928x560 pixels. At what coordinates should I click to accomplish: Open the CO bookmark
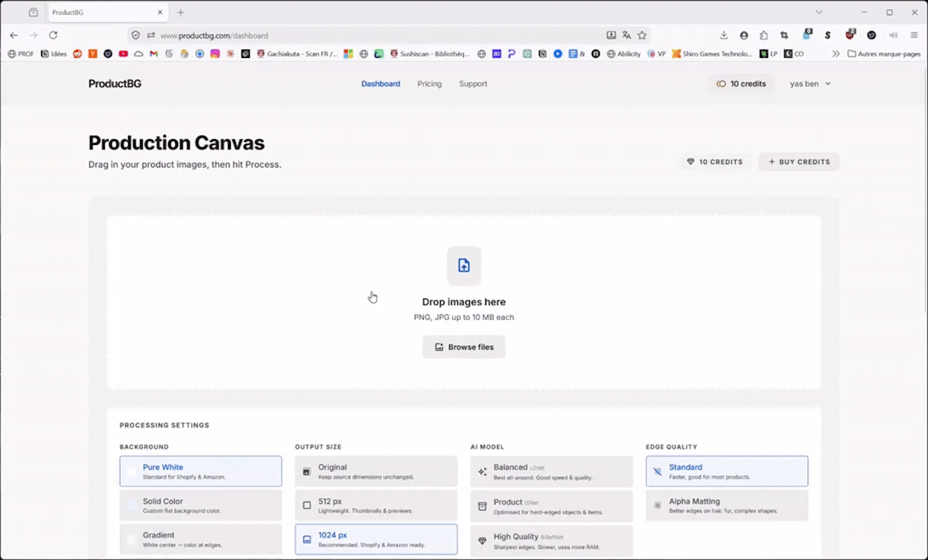point(794,54)
